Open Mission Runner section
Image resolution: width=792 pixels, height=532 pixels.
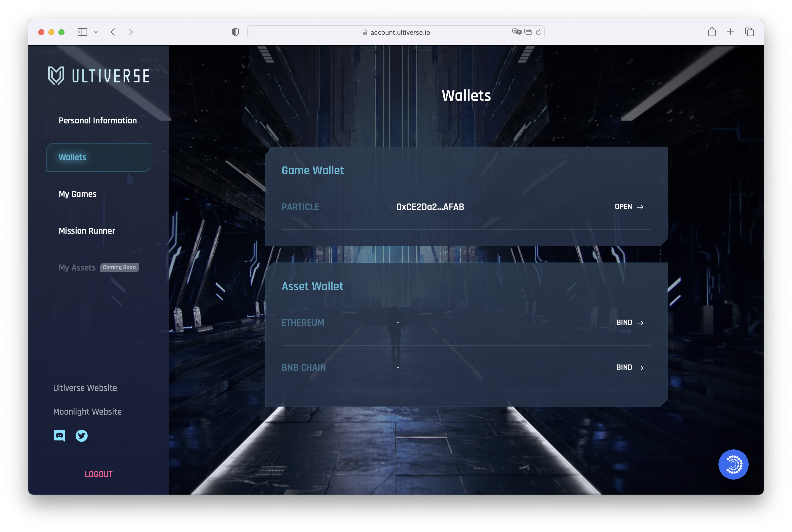click(x=87, y=231)
